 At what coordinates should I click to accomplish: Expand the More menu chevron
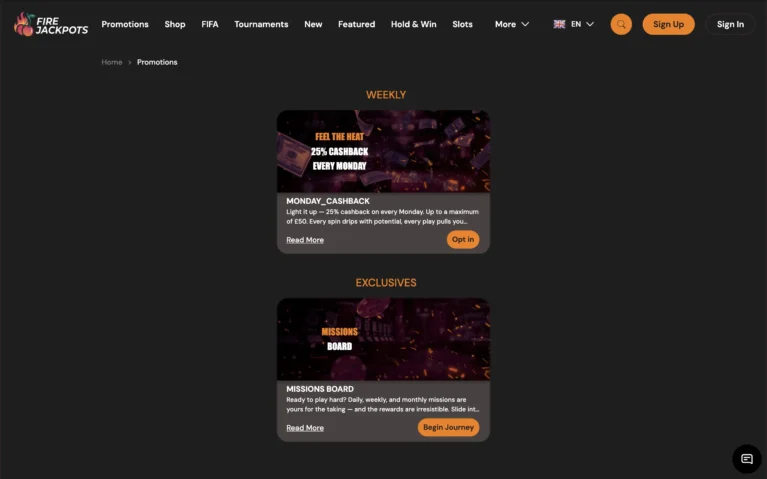[525, 24]
